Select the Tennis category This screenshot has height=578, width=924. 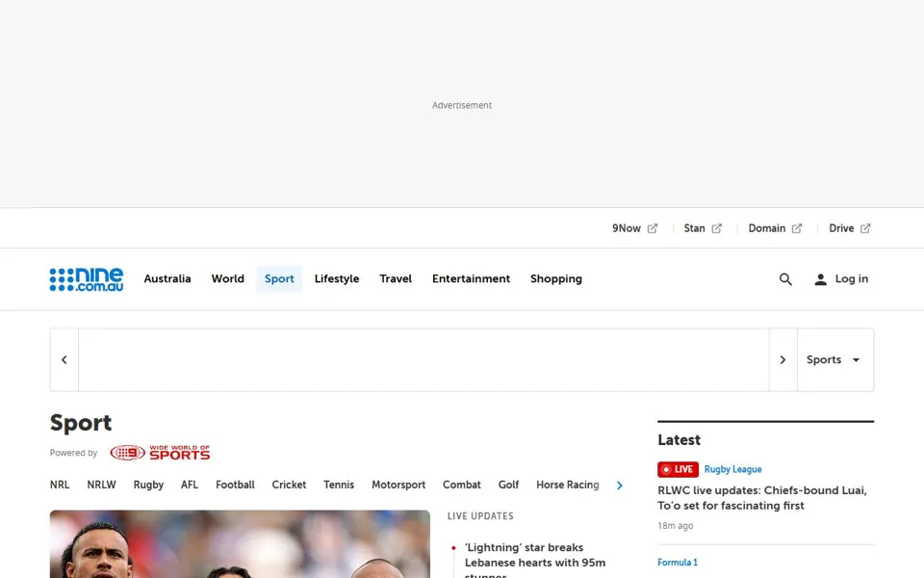(339, 485)
